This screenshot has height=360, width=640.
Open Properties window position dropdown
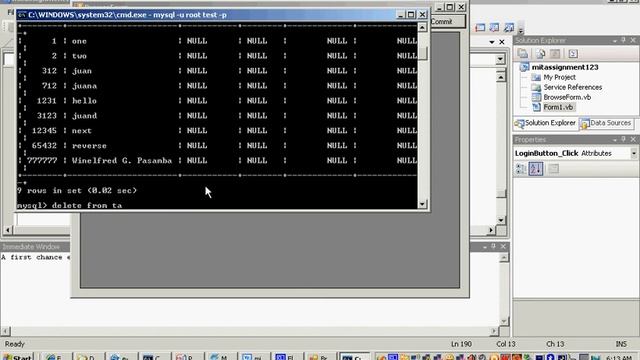pos(615,139)
